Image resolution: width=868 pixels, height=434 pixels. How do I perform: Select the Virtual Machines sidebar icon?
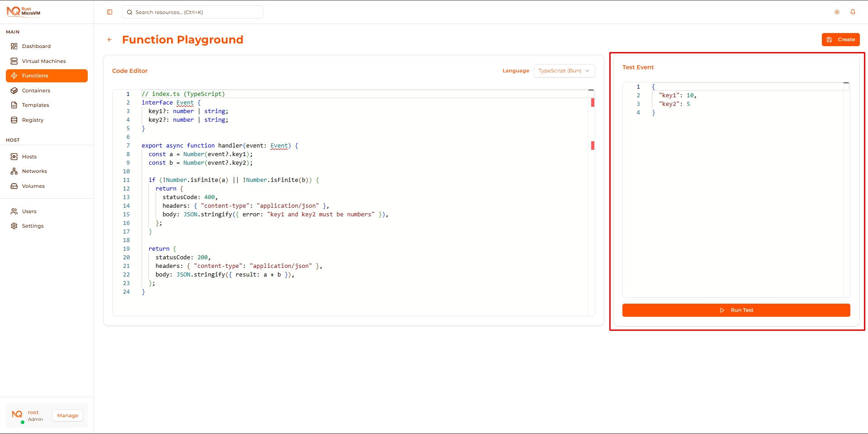tap(14, 61)
